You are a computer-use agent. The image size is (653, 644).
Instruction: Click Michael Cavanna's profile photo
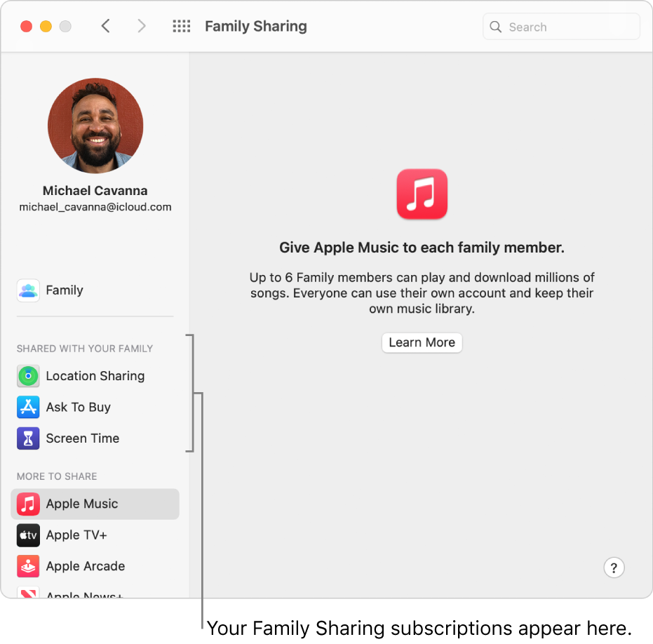tap(95, 126)
